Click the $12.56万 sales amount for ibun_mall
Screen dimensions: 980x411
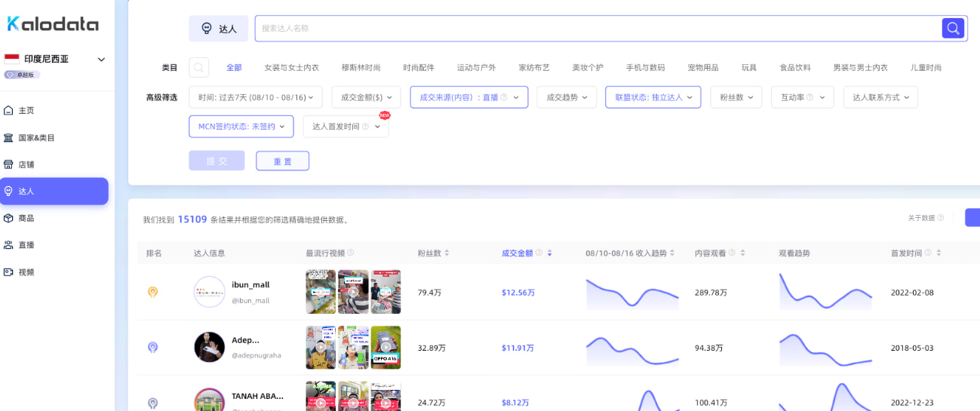[x=518, y=293]
